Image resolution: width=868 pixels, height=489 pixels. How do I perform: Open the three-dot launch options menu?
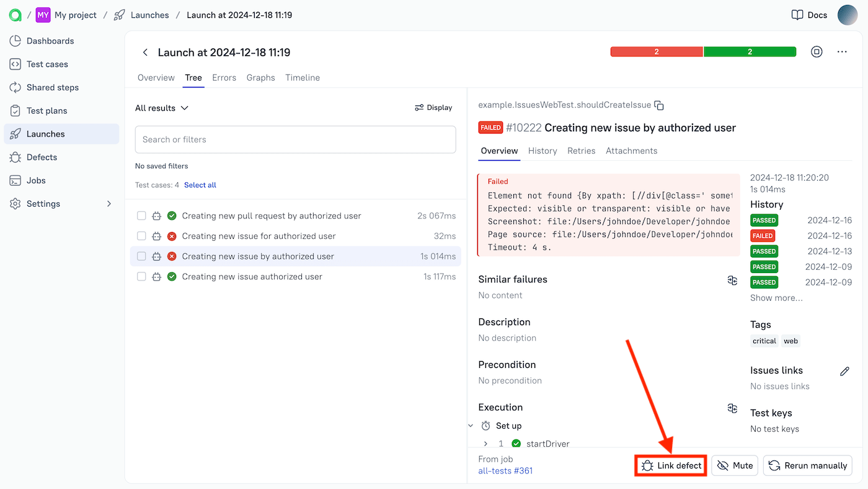tap(841, 52)
